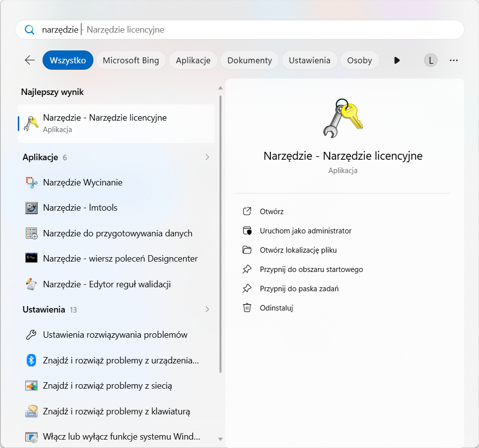Click the large key and wrench preview icon

[x=343, y=118]
